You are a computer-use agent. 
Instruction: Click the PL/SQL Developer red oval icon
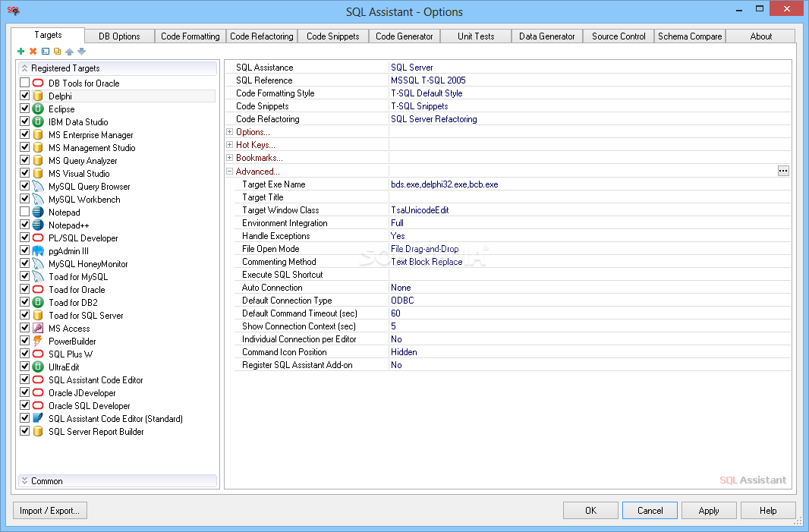38,238
